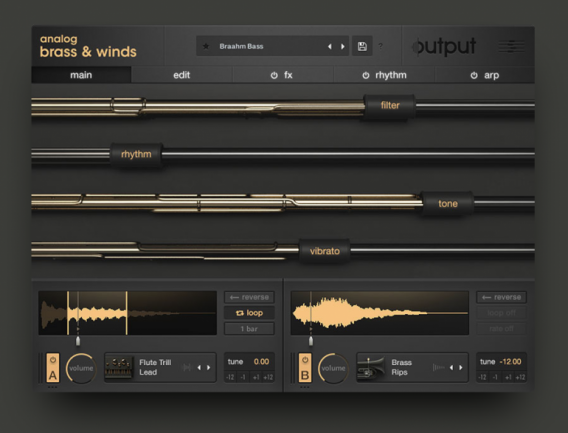Toggle the rhythm tab power icon

[x=366, y=75]
